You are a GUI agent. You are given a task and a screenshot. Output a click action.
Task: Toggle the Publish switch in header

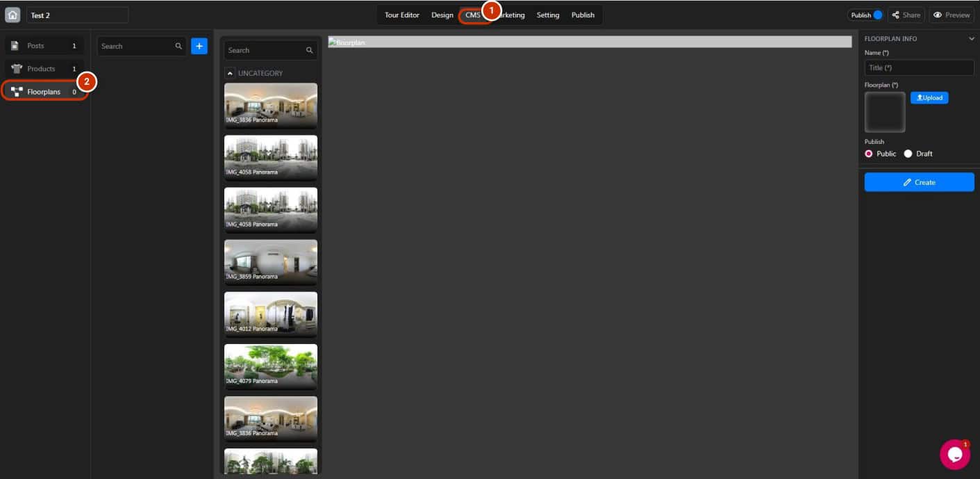pyautogui.click(x=877, y=15)
